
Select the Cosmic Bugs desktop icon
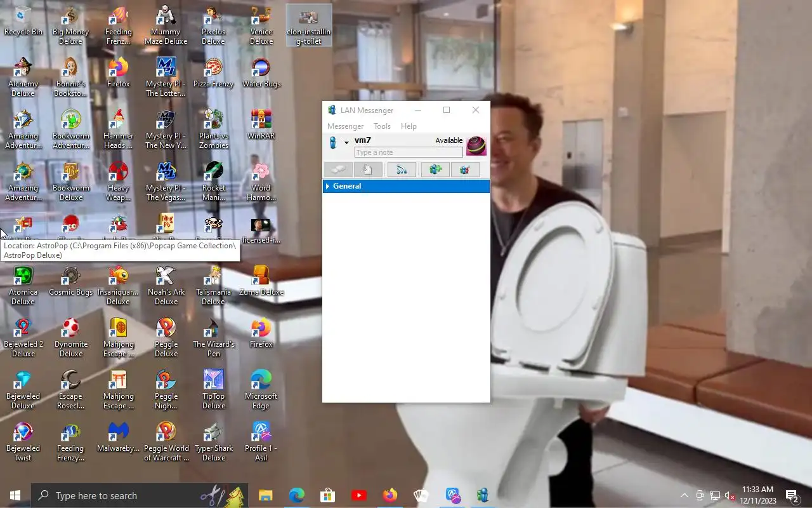click(70, 281)
